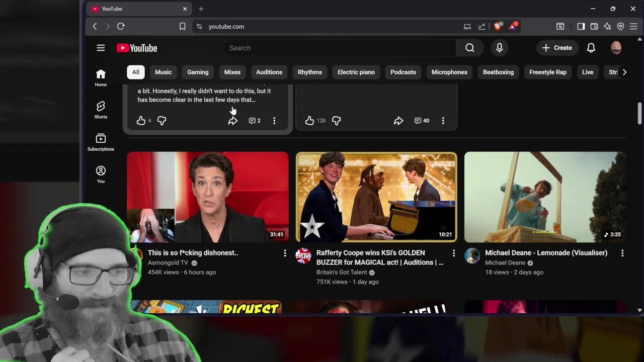Play the Asmongold 31:41 video thumbnail

pyautogui.click(x=208, y=197)
